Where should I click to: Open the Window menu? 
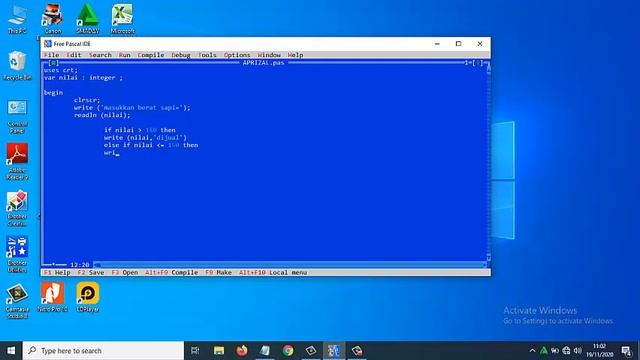coord(269,55)
